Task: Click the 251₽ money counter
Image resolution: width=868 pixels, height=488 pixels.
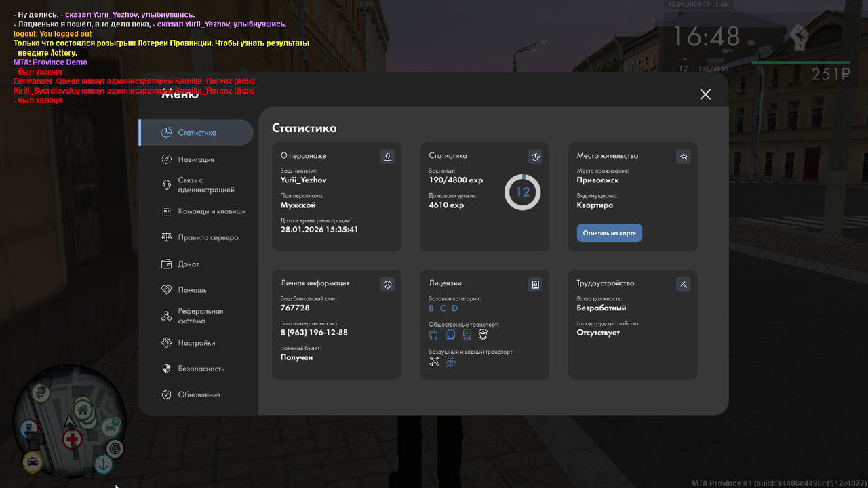Action: tap(831, 75)
